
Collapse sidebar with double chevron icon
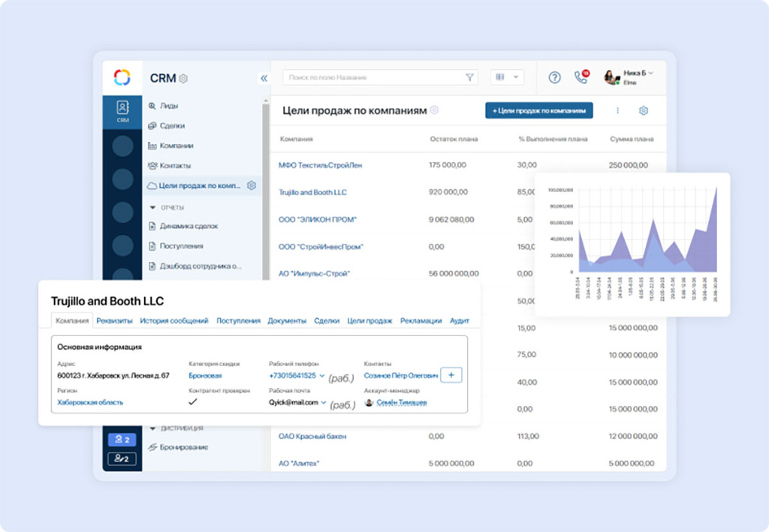click(x=264, y=78)
